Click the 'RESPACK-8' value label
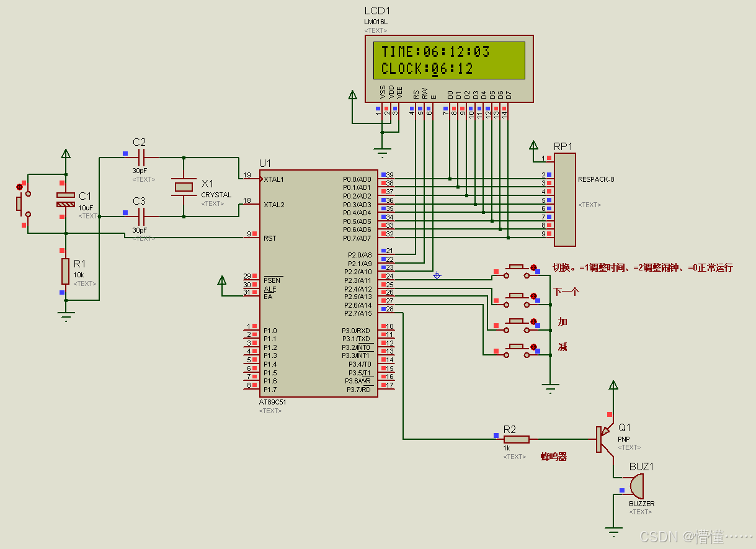 click(x=596, y=179)
